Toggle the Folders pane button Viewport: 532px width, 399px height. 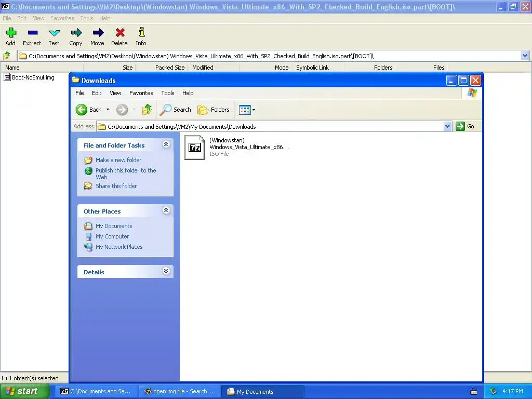(x=214, y=110)
